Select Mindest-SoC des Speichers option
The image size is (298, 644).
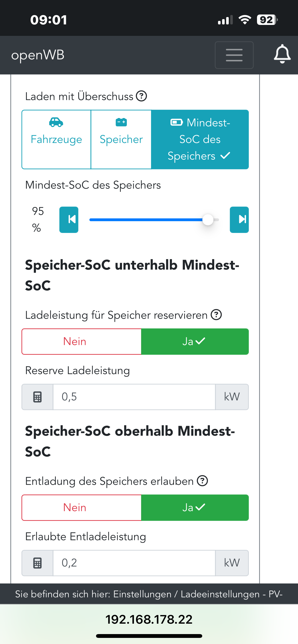point(200,139)
